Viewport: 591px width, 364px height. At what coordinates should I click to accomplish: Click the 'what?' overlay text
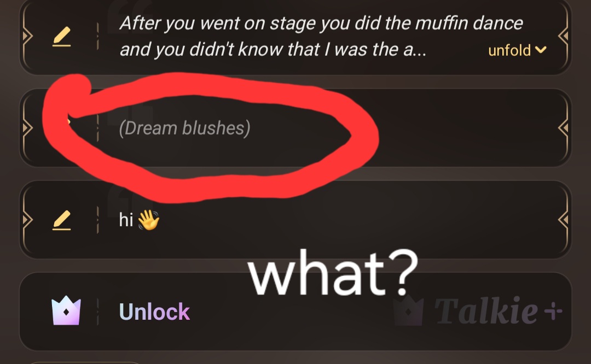tap(333, 272)
